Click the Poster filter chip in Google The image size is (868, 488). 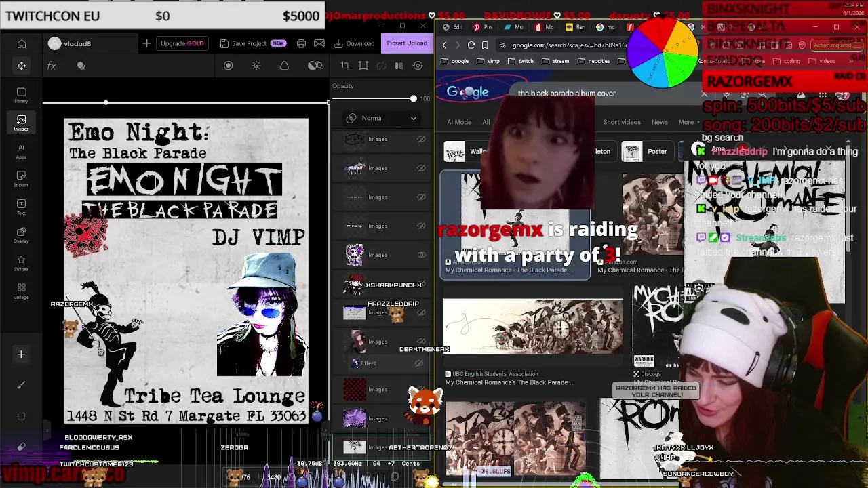(x=646, y=152)
